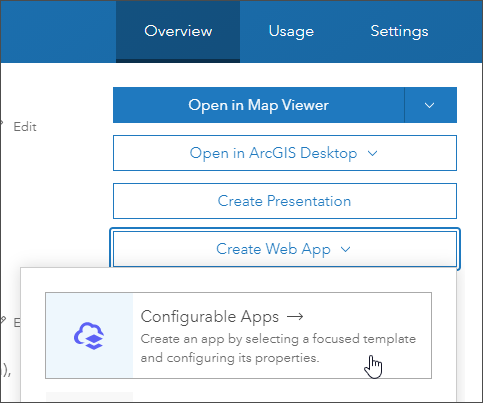
Task: Click the Open in Map Viewer button
Action: click(259, 105)
